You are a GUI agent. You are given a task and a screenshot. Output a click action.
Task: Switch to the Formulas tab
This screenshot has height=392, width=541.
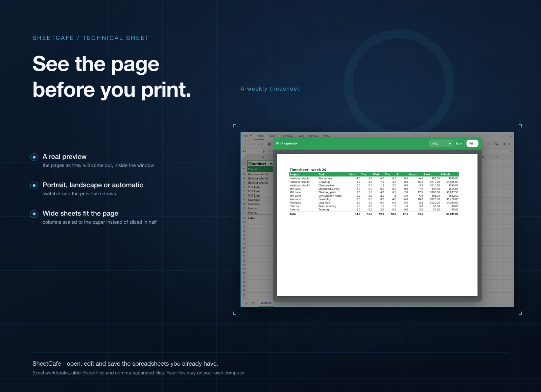[x=287, y=136]
